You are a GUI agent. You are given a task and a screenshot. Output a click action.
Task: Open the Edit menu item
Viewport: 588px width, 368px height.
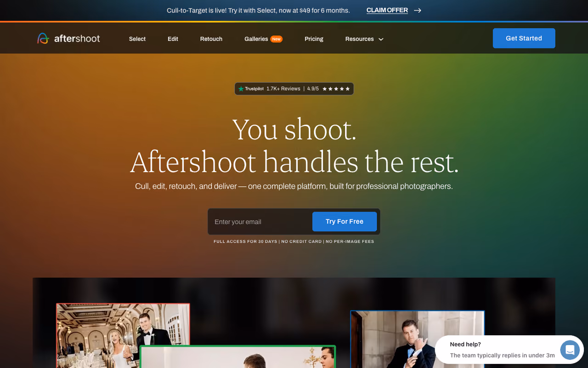[173, 39]
